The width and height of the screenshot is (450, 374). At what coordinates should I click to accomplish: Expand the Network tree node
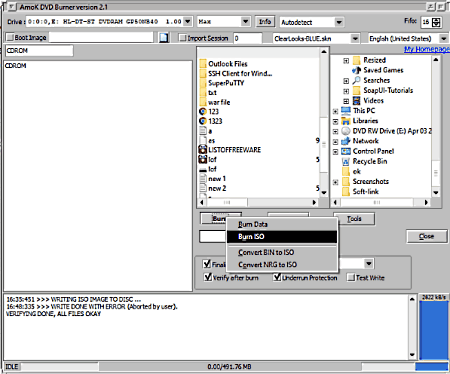[x=335, y=142]
